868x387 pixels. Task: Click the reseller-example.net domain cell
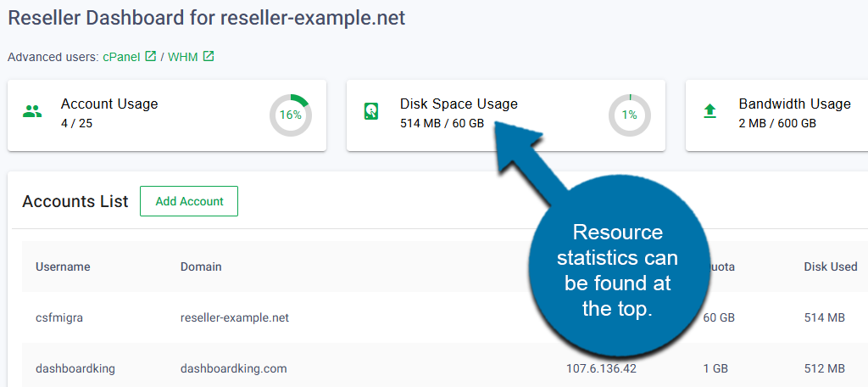pyautogui.click(x=235, y=317)
